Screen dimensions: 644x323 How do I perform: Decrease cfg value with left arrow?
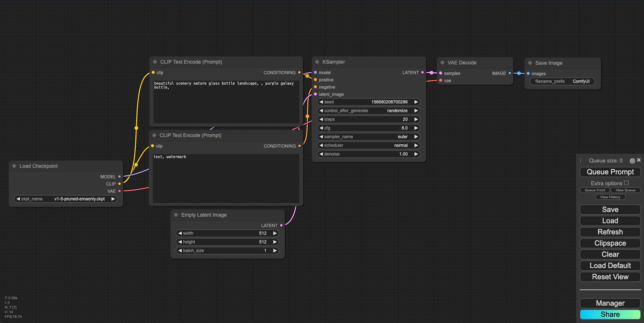pyautogui.click(x=321, y=128)
